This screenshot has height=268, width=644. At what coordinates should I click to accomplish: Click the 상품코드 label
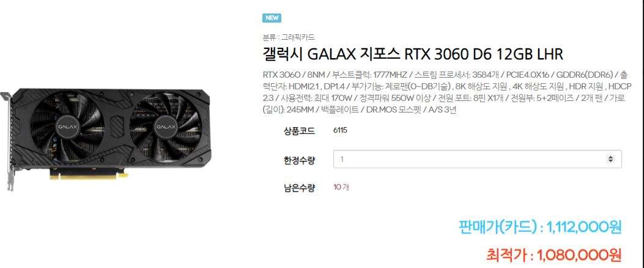(299, 131)
